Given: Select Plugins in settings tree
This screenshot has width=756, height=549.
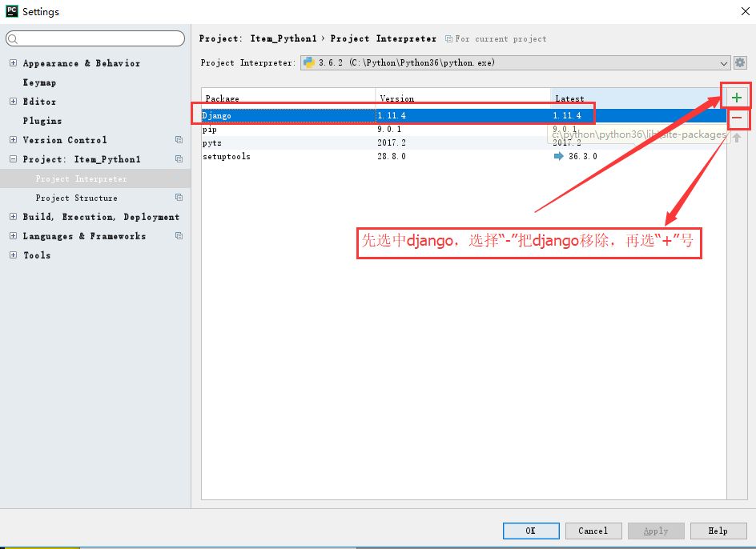Looking at the screenshot, I should coord(42,121).
